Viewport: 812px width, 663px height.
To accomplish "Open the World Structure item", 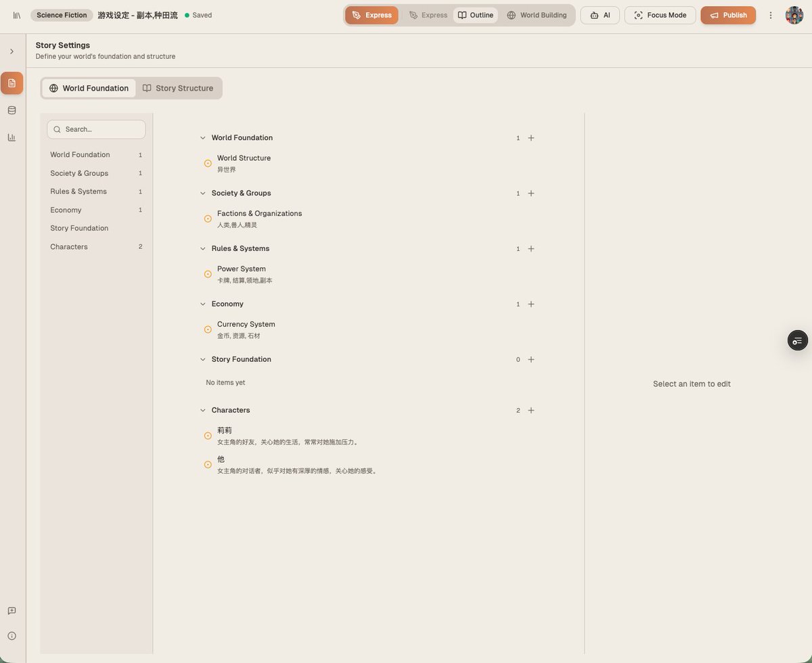I will [x=369, y=163].
